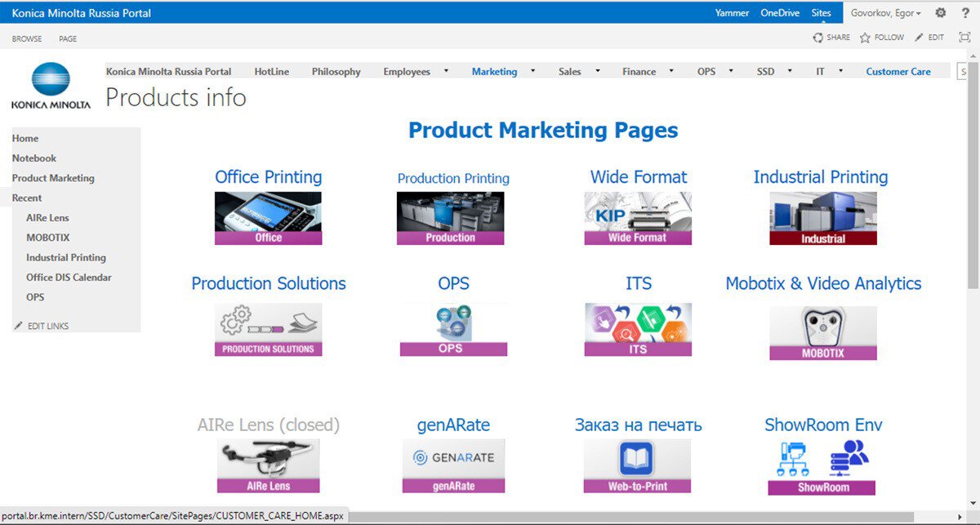This screenshot has width=980, height=525.
Task: Expand the Finance menu dropdown arrow
Action: (x=671, y=71)
